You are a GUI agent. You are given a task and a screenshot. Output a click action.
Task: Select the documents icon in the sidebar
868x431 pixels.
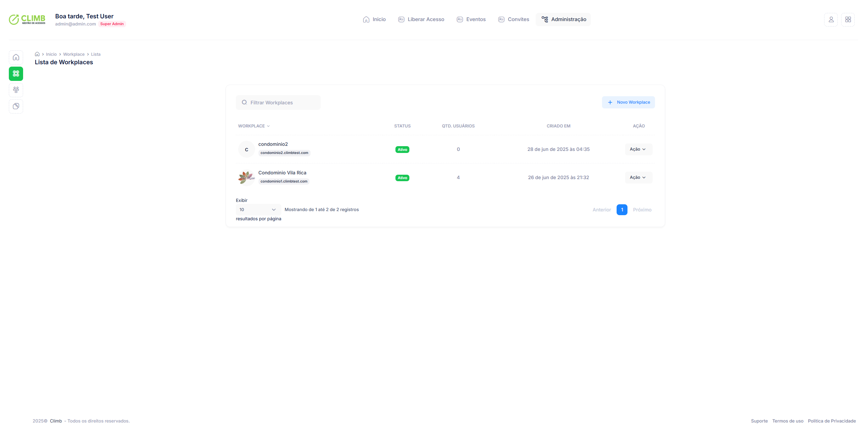16,106
